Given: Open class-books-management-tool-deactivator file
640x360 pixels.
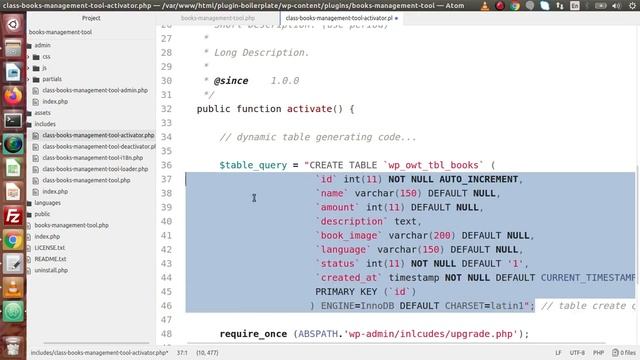Looking at the screenshot, I should pos(99,146).
